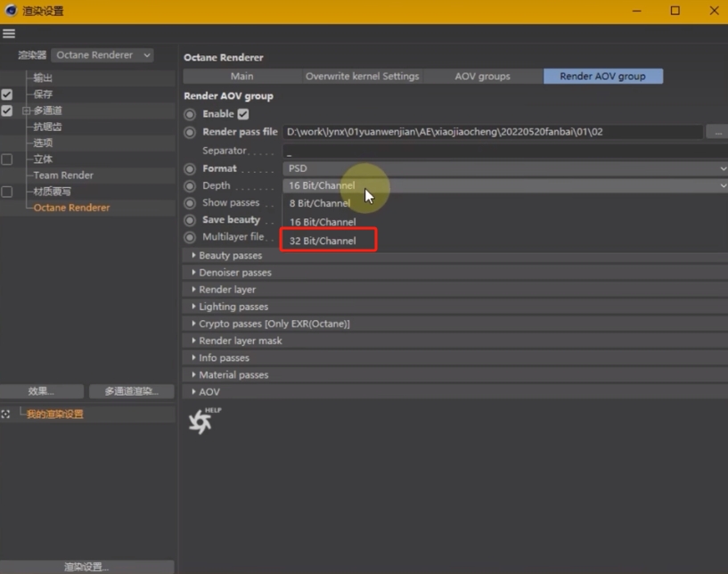Click the Cinema 4D app icon in title bar
Viewport: 728px width, 574px height.
click(x=11, y=10)
